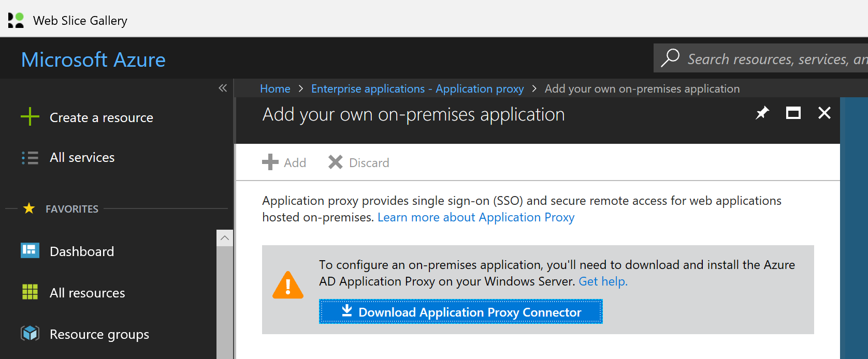The width and height of the screenshot is (868, 359).
Task: Go to Home breadcrumb
Action: tap(275, 89)
